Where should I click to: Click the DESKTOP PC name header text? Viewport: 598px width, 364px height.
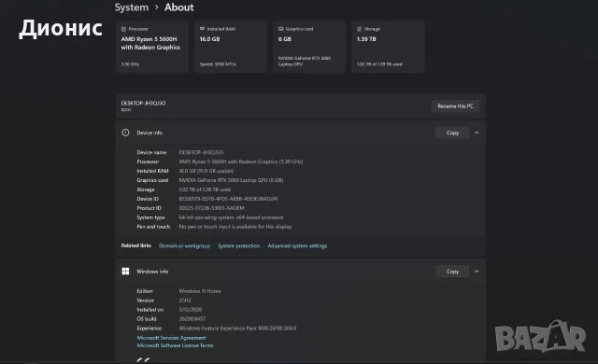pyautogui.click(x=143, y=104)
